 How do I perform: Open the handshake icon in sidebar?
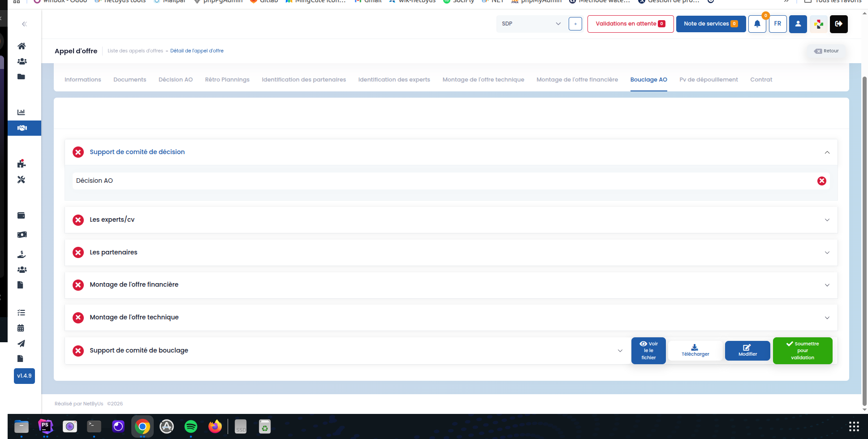point(22,128)
